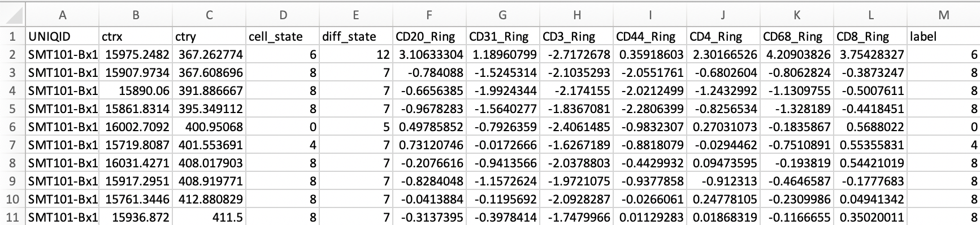Click the select-all corner triangle

[x=12, y=16]
